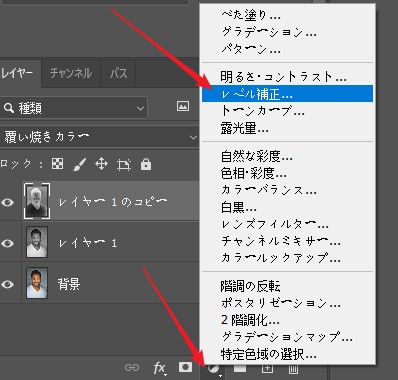Select layer named レイヤー 1 のコピー
This screenshot has height=380, width=398.
(112, 202)
